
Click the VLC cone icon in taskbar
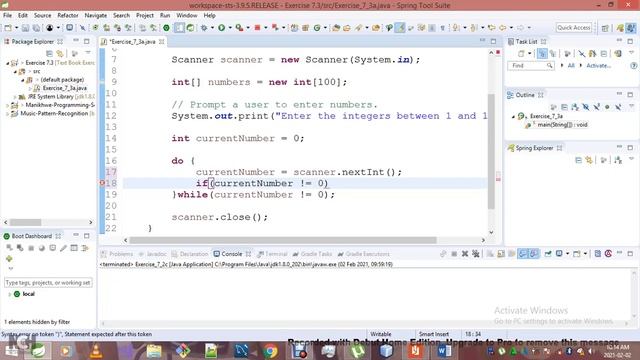(96, 351)
